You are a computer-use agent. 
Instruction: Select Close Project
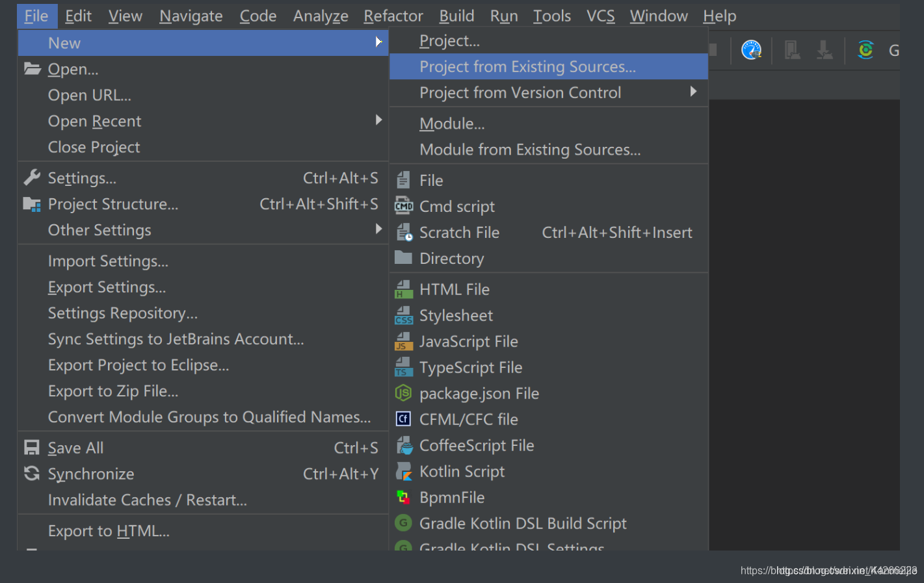(x=203, y=147)
